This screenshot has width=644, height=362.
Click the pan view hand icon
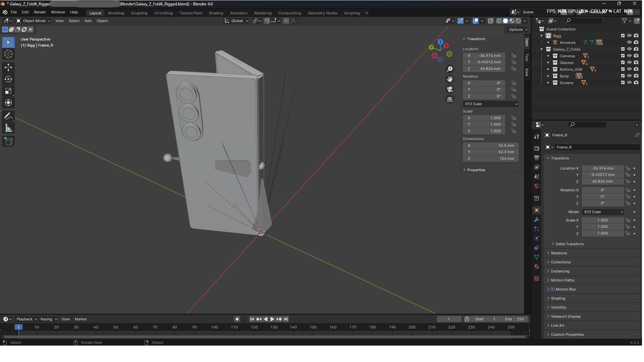[x=450, y=79]
